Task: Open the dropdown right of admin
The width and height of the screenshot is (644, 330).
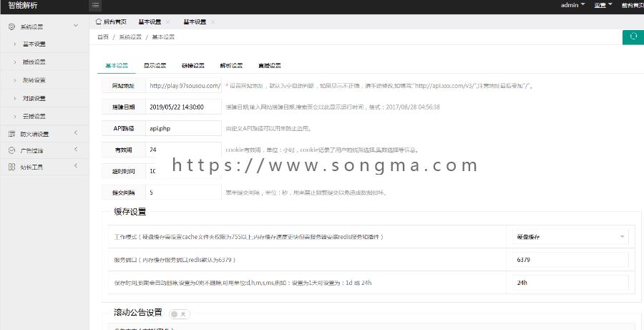Action: [603, 5]
